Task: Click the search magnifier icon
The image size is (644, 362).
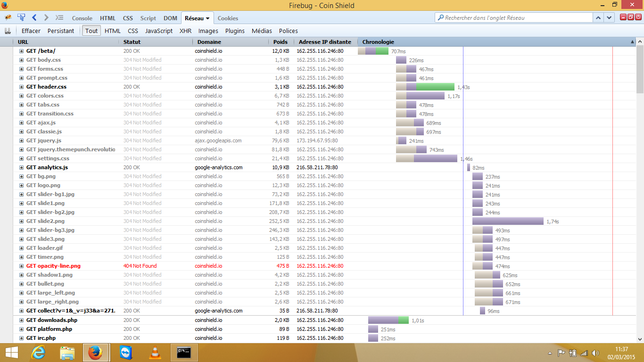Action: tap(441, 18)
